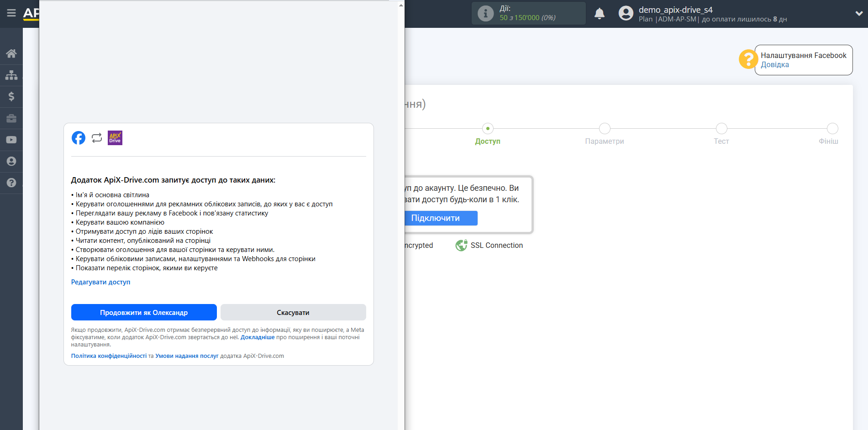Select the Параметри step

[x=605, y=142]
